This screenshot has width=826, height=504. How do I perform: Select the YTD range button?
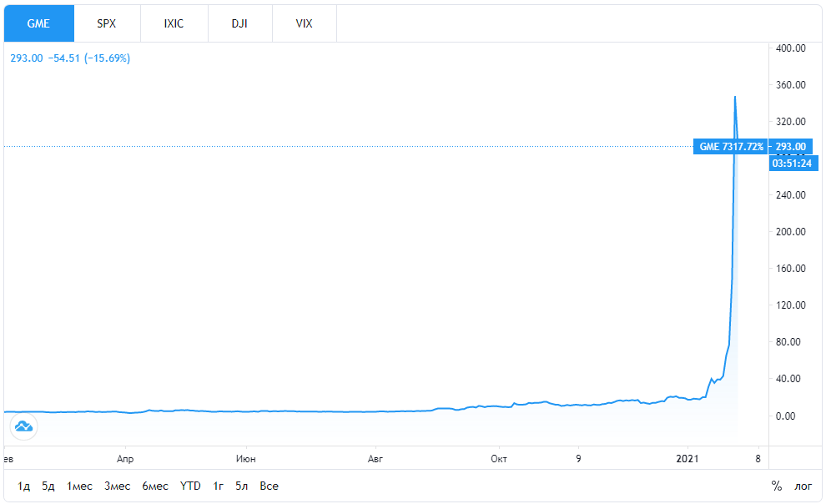point(190,486)
